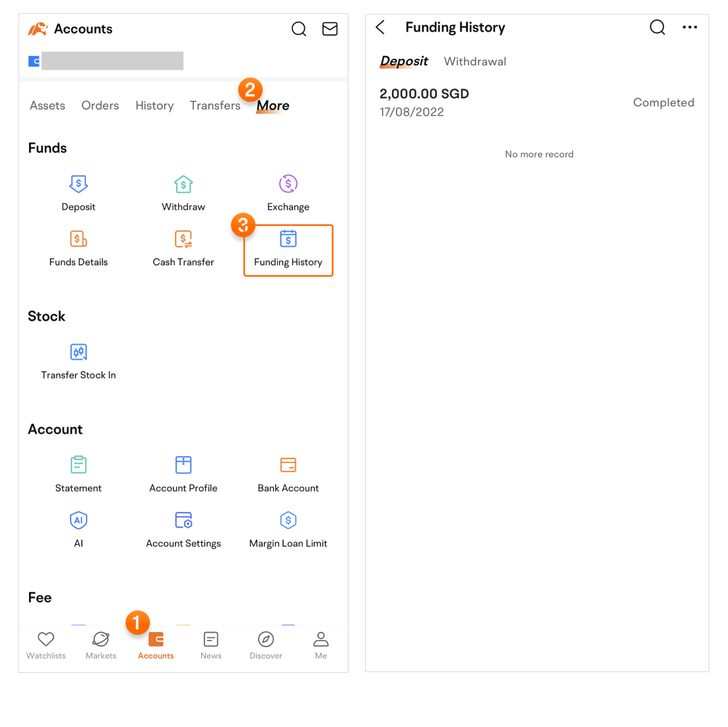Go to Markets in bottom navigation
Viewport: 728px width, 727px height.
point(101,645)
